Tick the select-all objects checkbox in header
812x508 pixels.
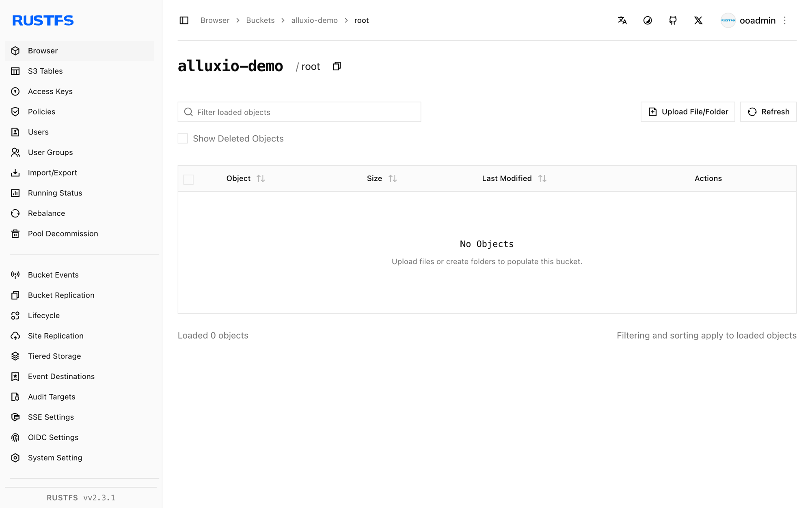[188, 179]
